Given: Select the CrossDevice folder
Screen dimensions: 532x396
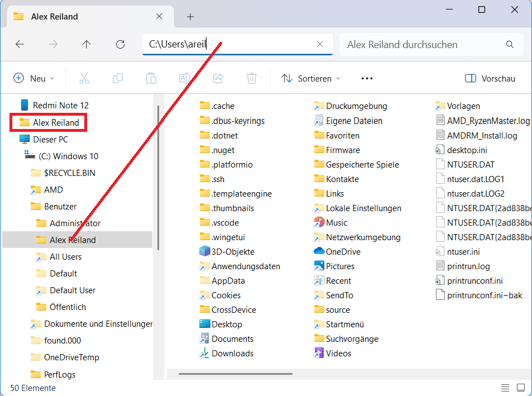Looking at the screenshot, I should coord(228,310).
